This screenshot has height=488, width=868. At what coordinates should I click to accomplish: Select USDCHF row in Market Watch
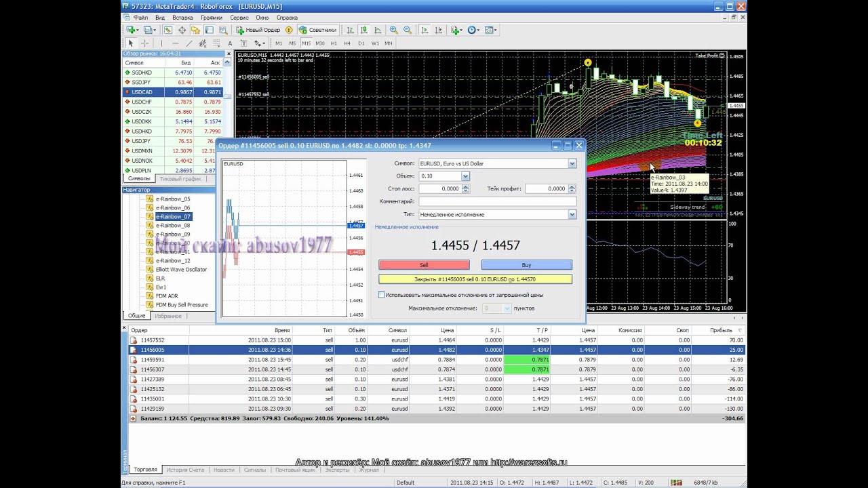click(173, 102)
